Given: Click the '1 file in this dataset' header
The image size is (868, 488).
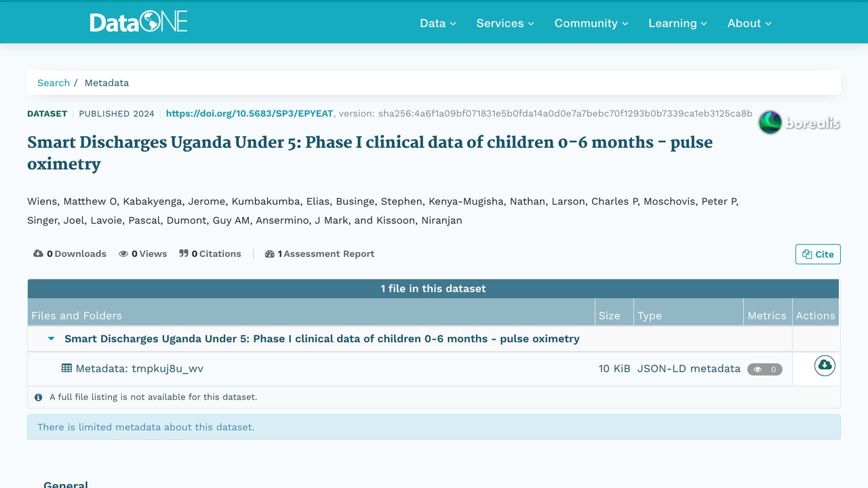Looking at the screenshot, I should coord(433,289).
